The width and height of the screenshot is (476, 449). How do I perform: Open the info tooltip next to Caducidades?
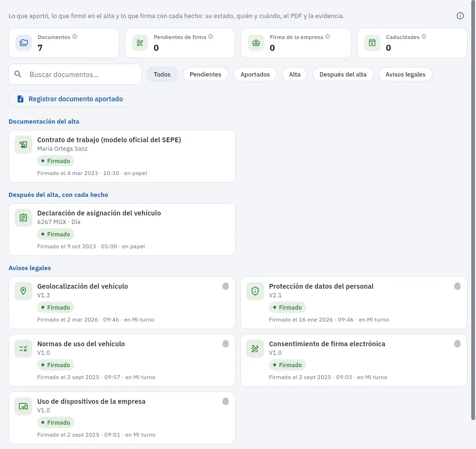(424, 37)
